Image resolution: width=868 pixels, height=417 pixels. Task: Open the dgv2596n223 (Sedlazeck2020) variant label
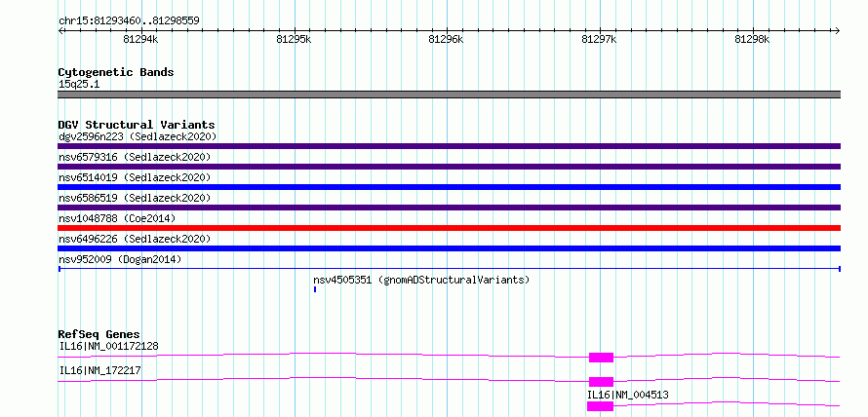coord(138,136)
